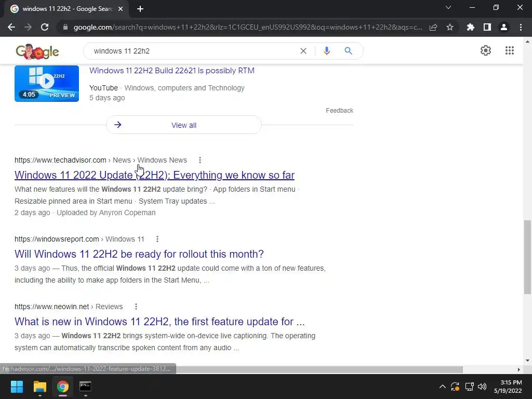Close the windows 11 22h2 tab
The image size is (532, 399).
coord(121,9)
